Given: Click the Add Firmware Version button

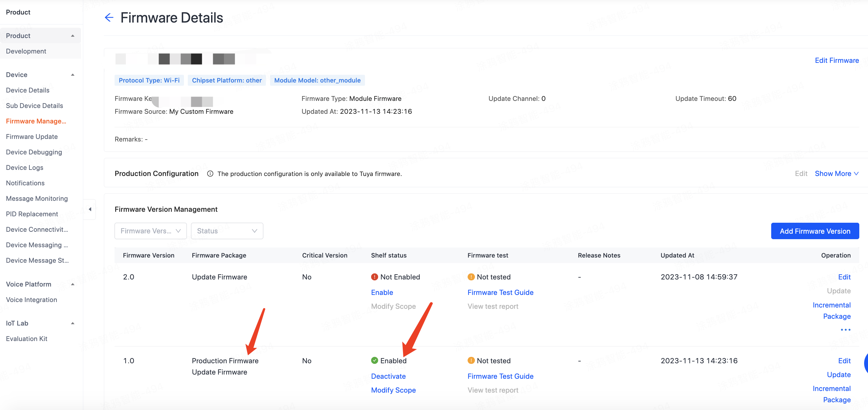Looking at the screenshot, I should 814,231.
